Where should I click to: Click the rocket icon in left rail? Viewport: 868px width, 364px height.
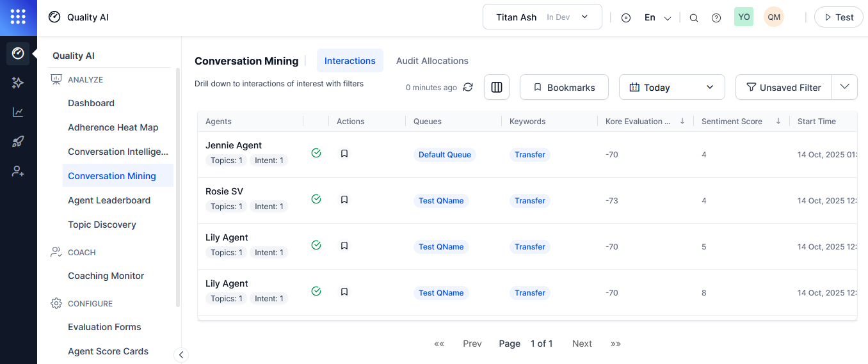(18, 142)
